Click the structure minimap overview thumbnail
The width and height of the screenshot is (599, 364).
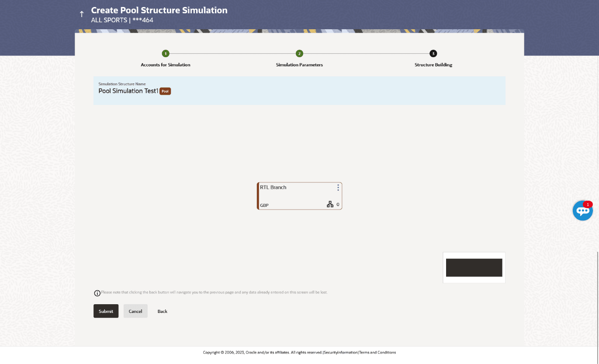tap(474, 268)
